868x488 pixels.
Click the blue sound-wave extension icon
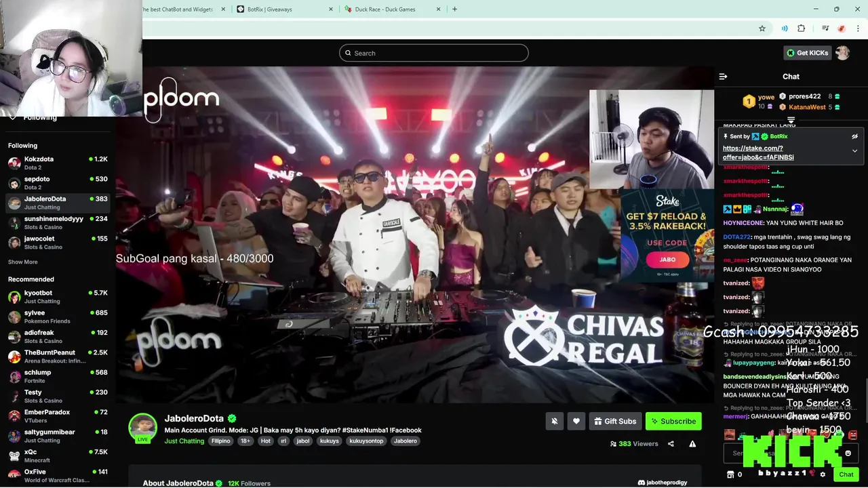[785, 28]
